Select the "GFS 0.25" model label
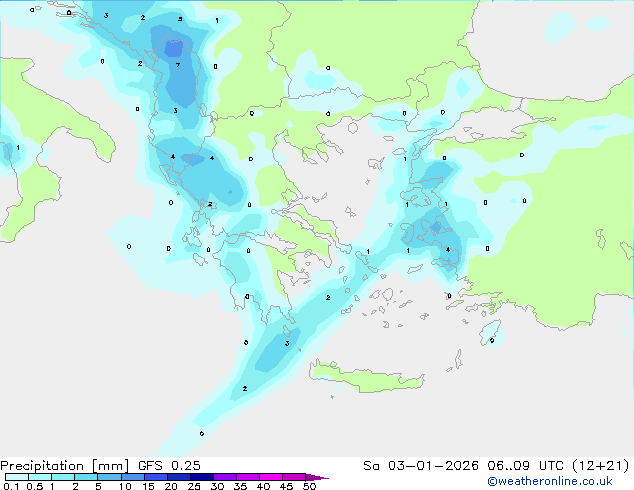Image resolution: width=634 pixels, height=490 pixels. point(169,466)
